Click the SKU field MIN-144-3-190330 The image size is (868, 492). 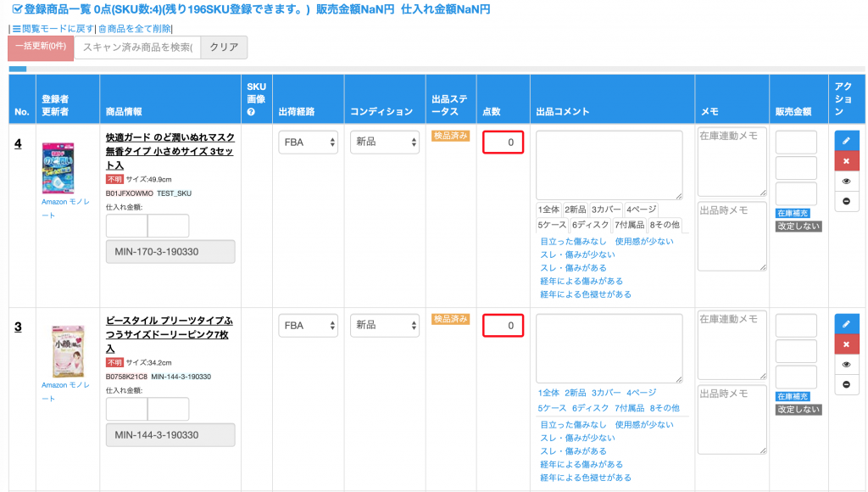coord(170,435)
